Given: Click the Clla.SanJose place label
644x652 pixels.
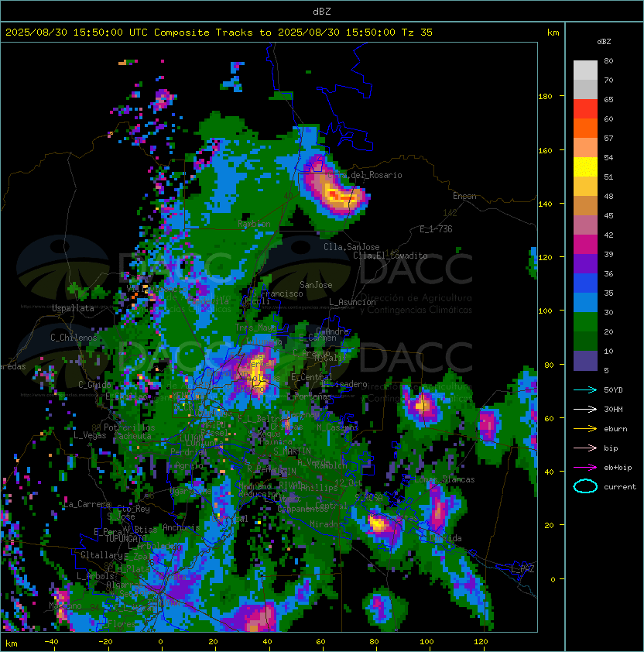Looking at the screenshot, I should (x=351, y=247).
